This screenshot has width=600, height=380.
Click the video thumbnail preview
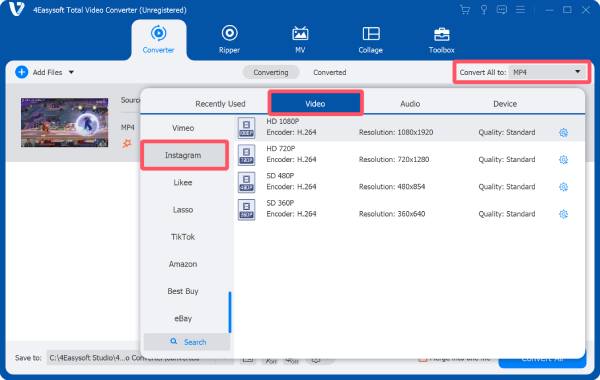click(x=64, y=122)
